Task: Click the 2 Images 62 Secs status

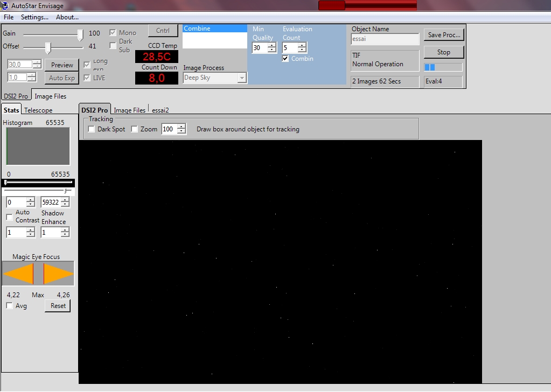Action: 385,81
